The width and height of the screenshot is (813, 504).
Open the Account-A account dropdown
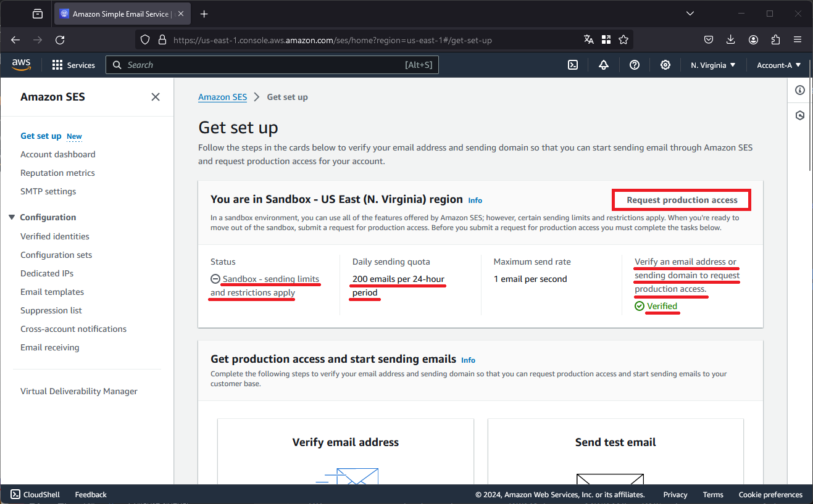click(779, 65)
